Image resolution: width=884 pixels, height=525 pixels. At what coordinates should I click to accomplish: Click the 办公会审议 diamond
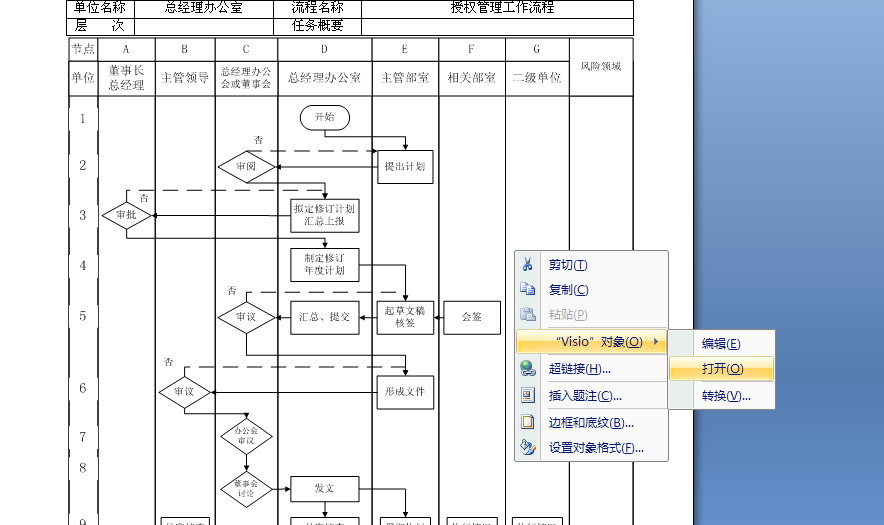(246, 436)
